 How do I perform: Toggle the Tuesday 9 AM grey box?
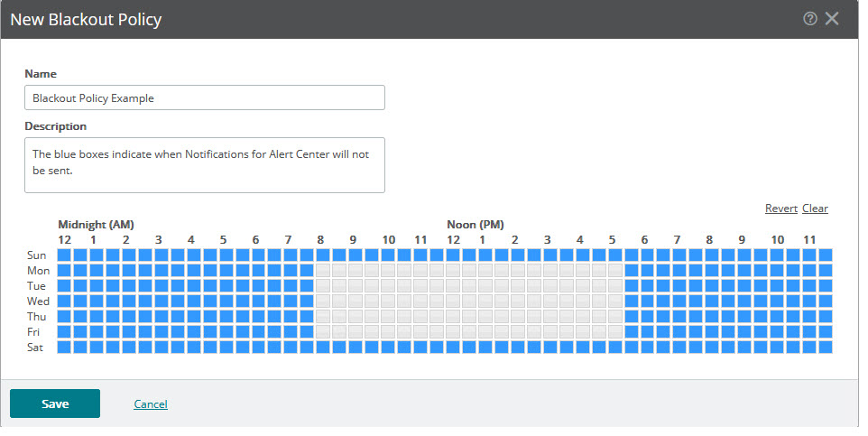pyautogui.click(x=356, y=285)
